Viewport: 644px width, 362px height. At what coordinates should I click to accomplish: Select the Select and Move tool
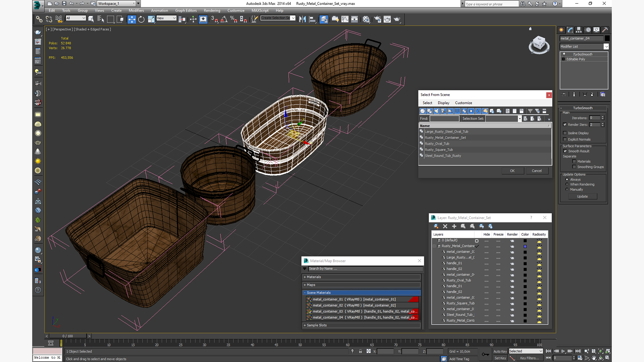click(132, 19)
